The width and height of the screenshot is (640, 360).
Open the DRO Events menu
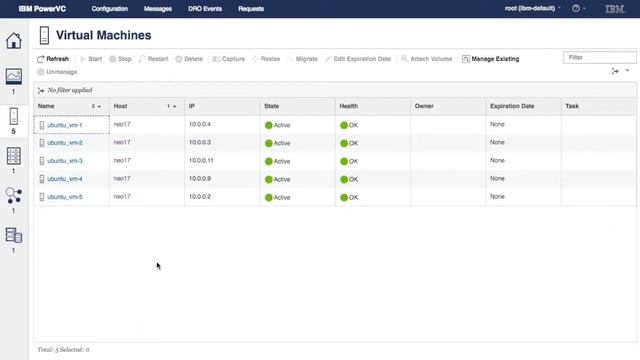(205, 9)
